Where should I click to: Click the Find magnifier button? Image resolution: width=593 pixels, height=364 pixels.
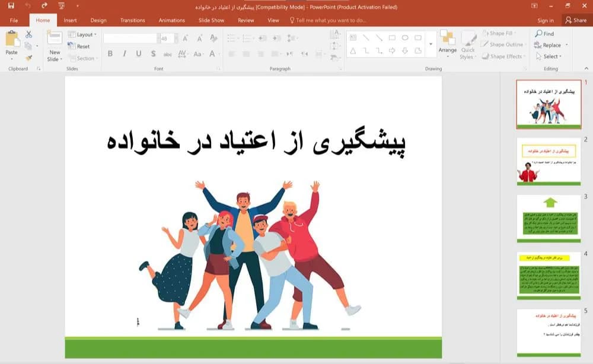pyautogui.click(x=544, y=34)
